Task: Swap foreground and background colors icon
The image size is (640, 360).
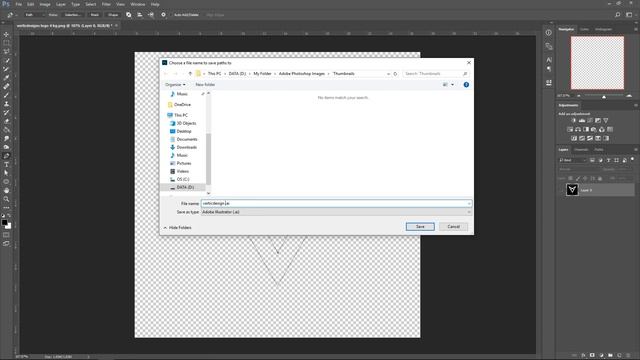Action: point(9,216)
